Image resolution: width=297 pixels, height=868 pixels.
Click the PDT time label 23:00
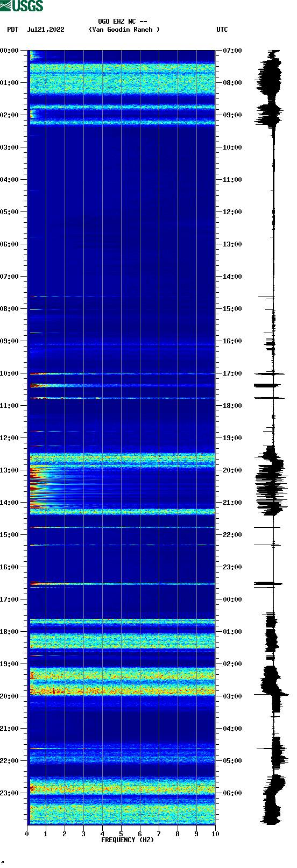pos(9,793)
